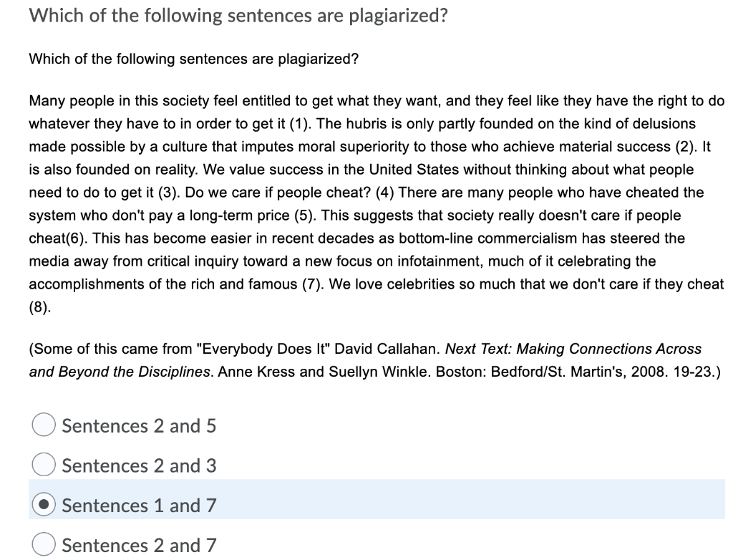Select the currently marked option Sentences 1 and 7
The height and width of the screenshot is (560, 733).
pyautogui.click(x=44, y=504)
